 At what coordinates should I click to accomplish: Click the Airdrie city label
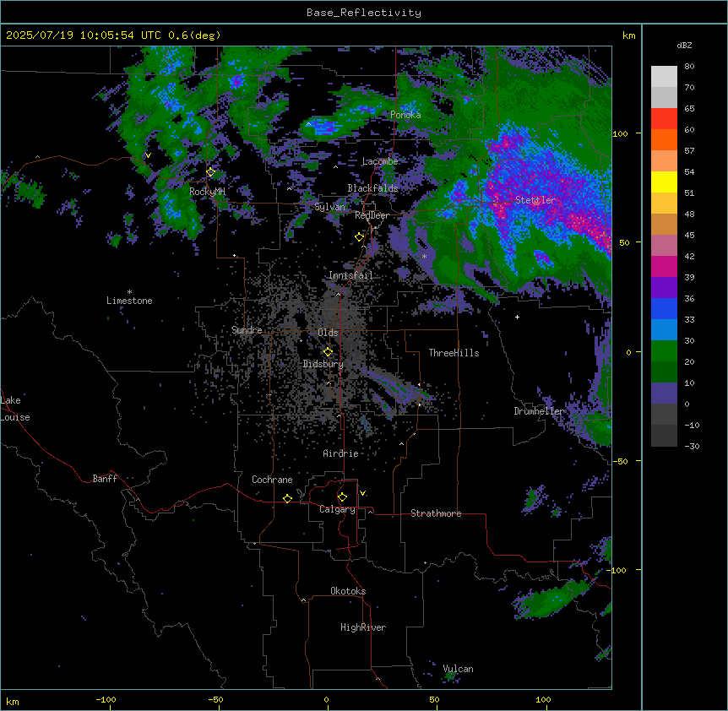point(340,453)
